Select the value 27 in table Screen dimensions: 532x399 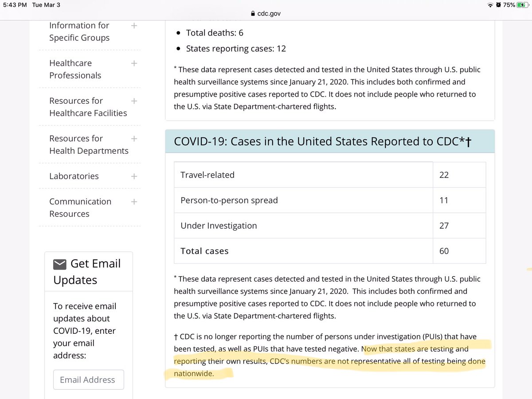(444, 225)
